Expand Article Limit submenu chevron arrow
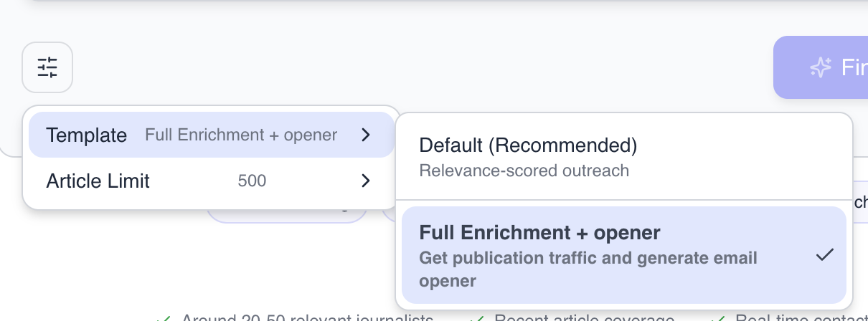Image resolution: width=868 pixels, height=321 pixels. pos(366,181)
